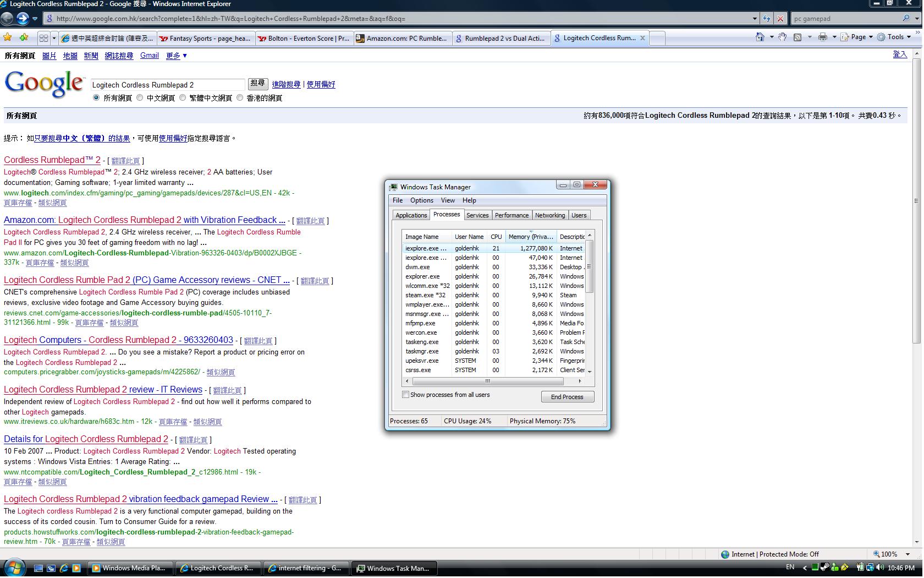Open the address bar history dropdown
Screen dimensions: 924x578
(755, 18)
